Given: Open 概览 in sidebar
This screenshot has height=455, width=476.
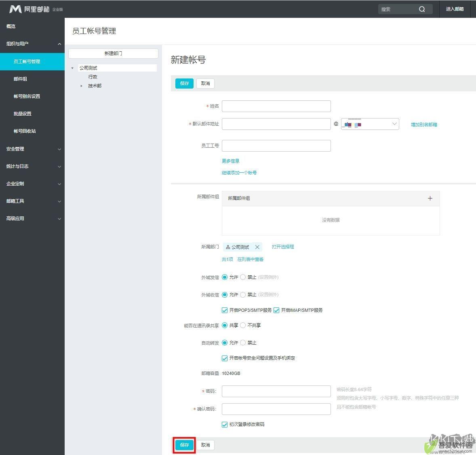Looking at the screenshot, I should pyautogui.click(x=11, y=26).
